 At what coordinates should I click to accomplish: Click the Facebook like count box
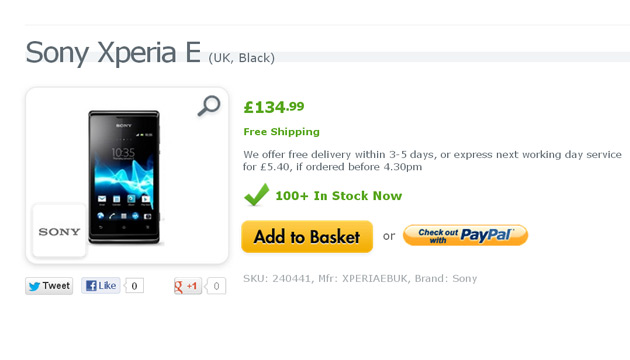click(134, 286)
